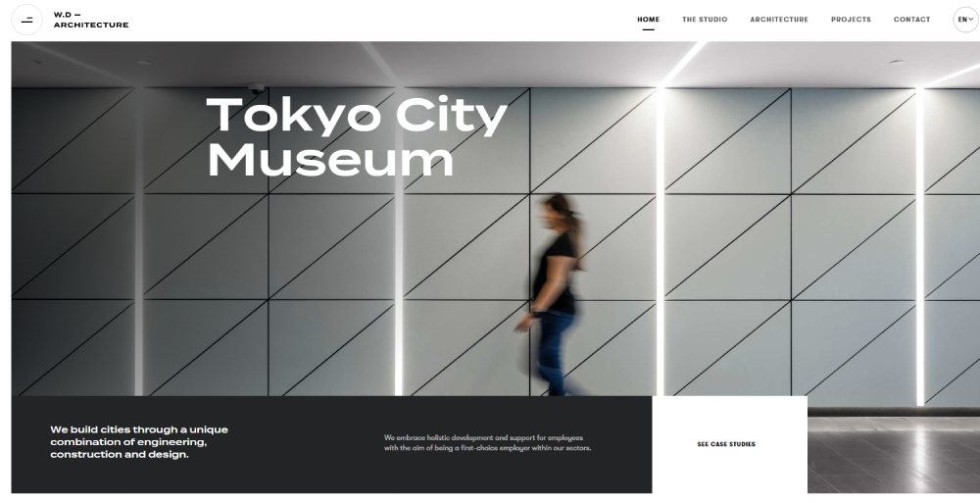Expand the EN language dropdown
This screenshot has width=980, height=503.
[965, 20]
